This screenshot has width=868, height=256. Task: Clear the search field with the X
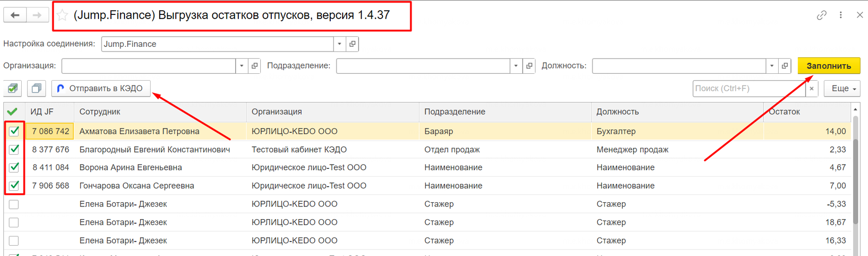[811, 89]
